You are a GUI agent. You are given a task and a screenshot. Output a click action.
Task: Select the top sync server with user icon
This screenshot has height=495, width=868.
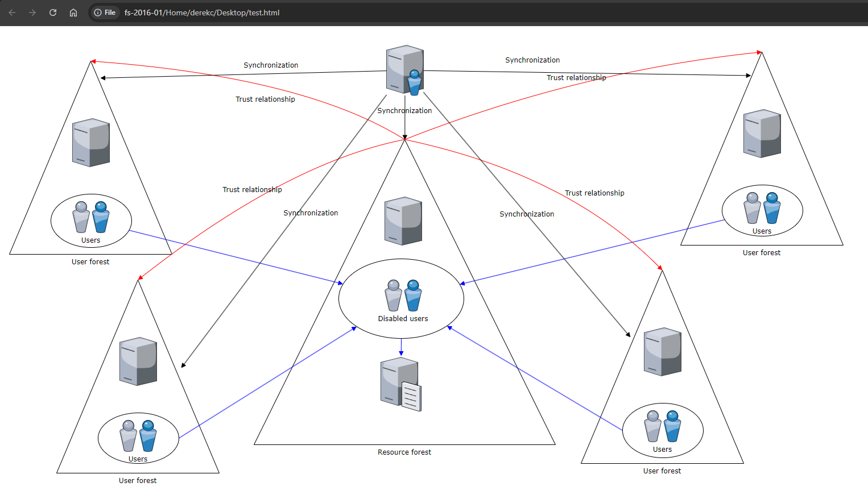coord(404,70)
